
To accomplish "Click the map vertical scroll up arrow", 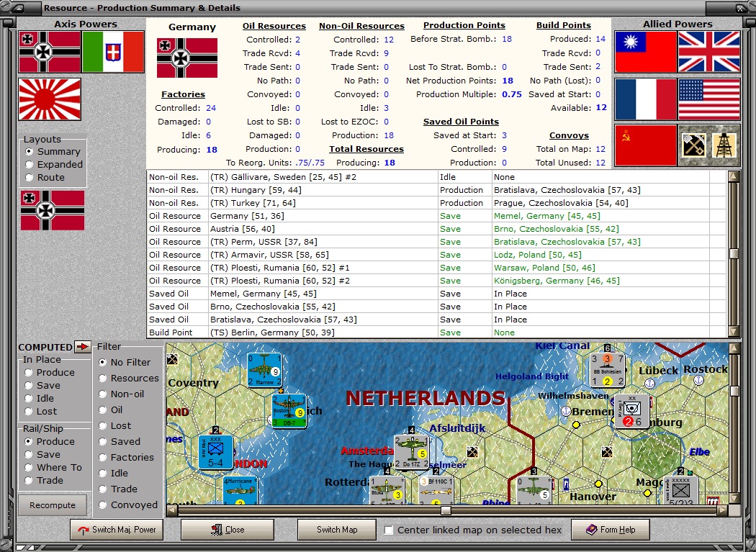I will 734,348.
